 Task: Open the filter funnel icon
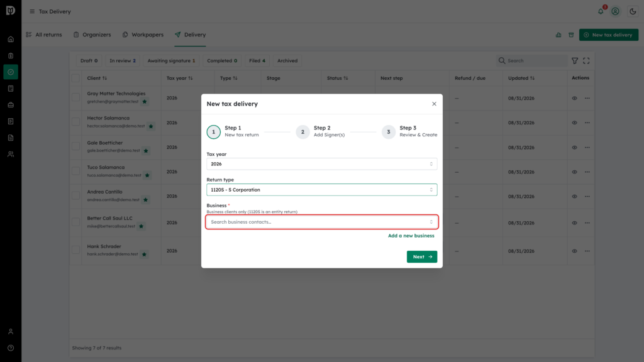point(575,61)
